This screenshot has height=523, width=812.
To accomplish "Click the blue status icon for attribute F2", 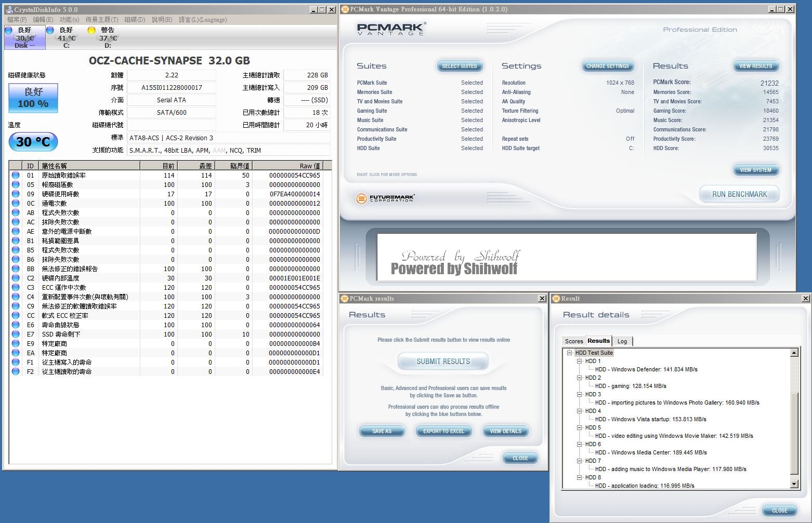I will coord(16,372).
